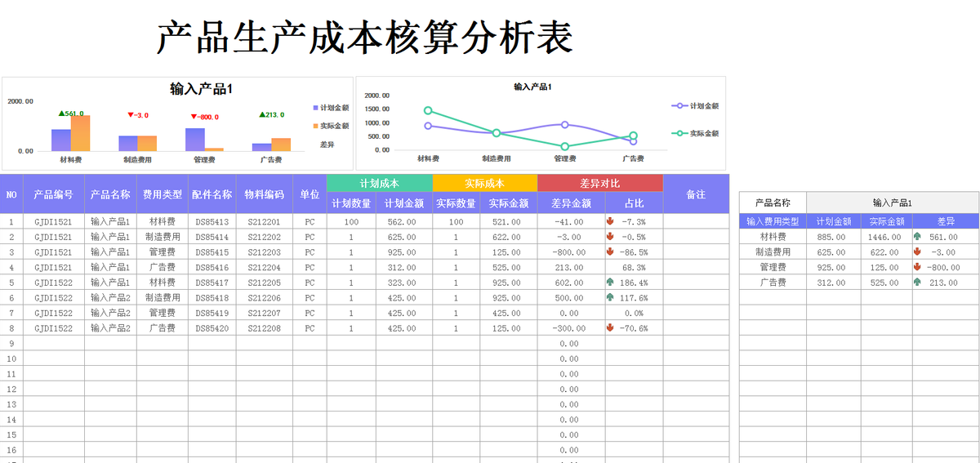The image size is (980, 463).
Task: Select the yellow 实际成本 header cell
Action: pos(485,183)
